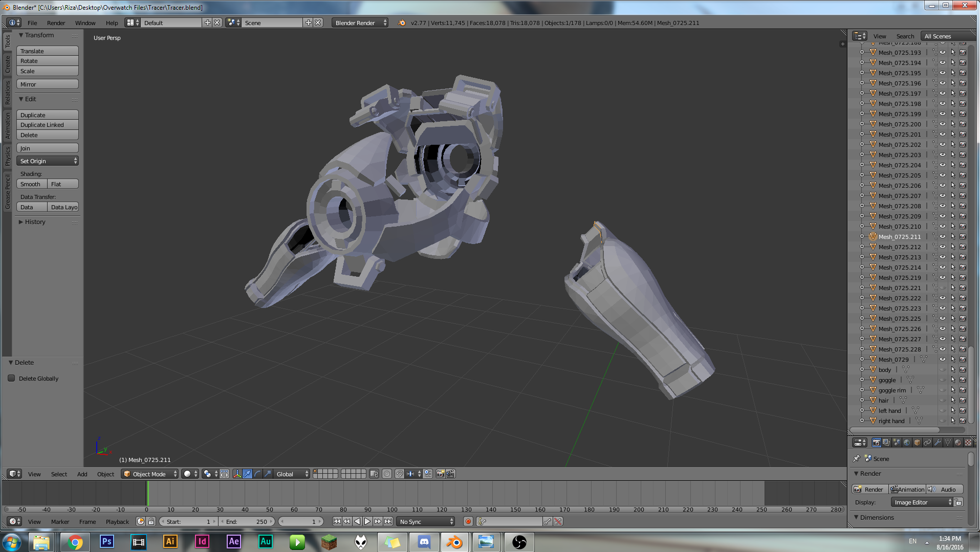Open the Object properties tab cube icon
Screen dimensions: 980x552
pos(917,443)
